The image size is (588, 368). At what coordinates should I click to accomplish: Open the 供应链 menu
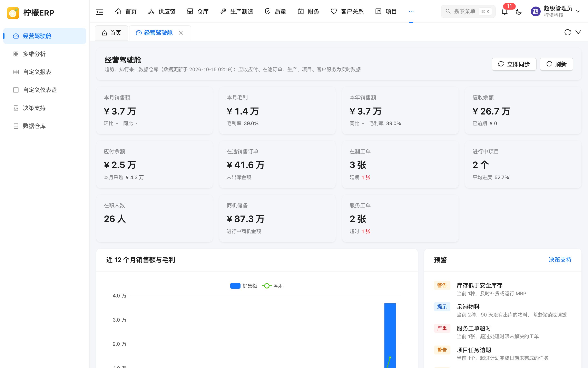pyautogui.click(x=162, y=11)
